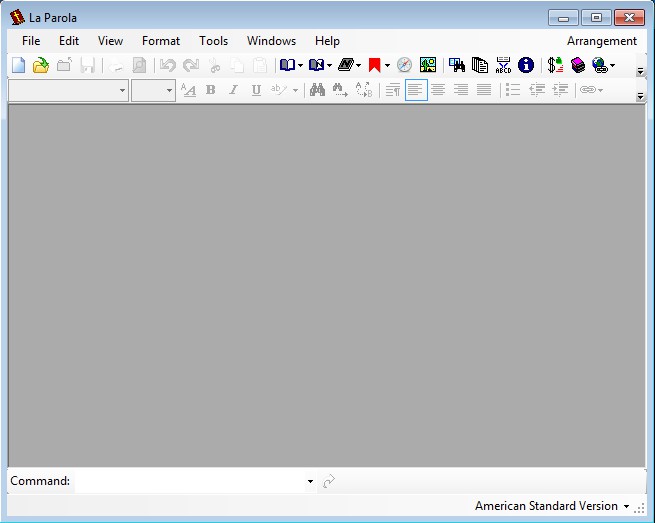Click the stacked books icon
655x523 pixels.
point(578,65)
